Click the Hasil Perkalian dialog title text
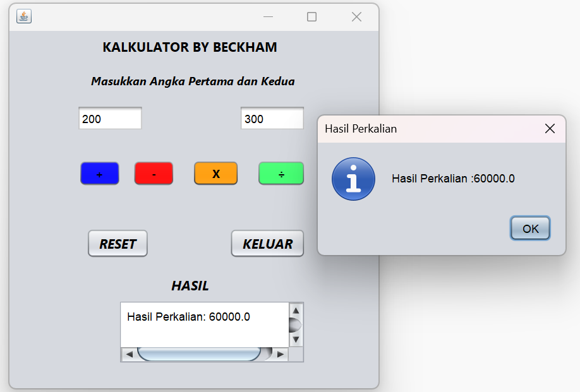 point(361,129)
